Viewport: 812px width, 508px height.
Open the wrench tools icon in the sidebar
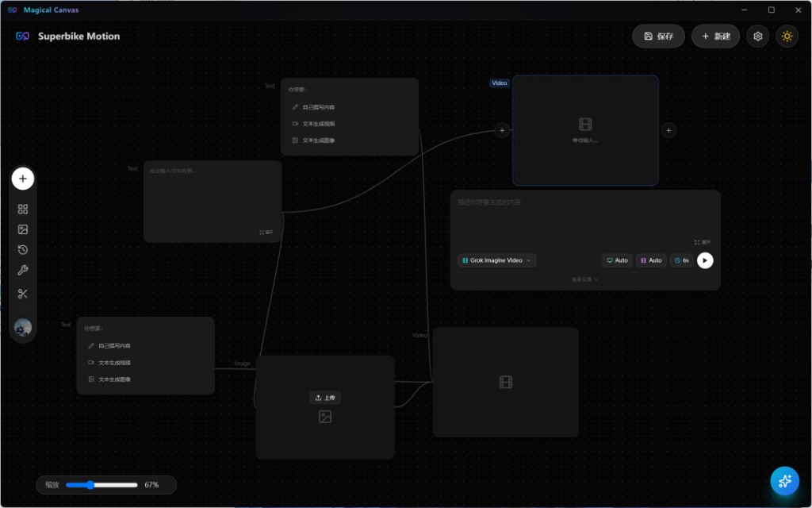tap(23, 270)
